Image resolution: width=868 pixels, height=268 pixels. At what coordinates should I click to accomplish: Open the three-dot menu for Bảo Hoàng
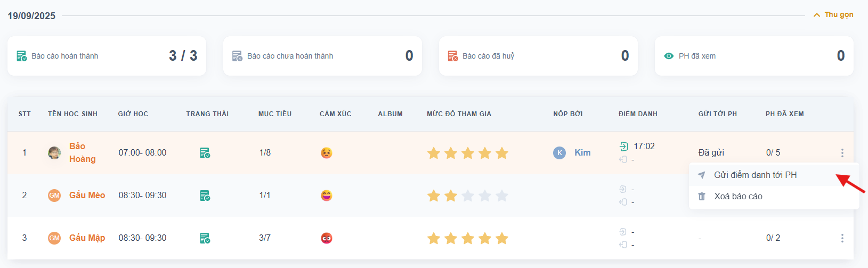tap(842, 153)
